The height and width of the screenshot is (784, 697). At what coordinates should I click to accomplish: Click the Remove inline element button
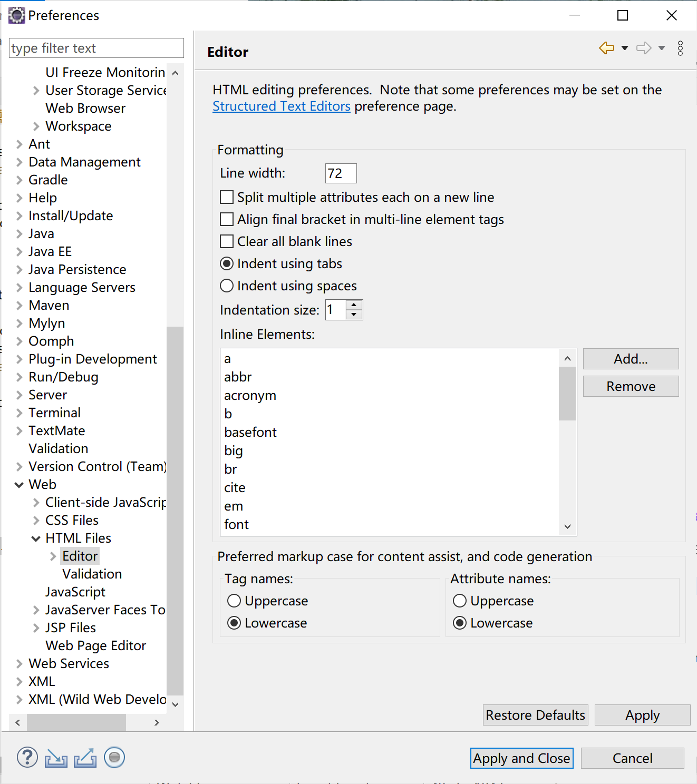click(x=631, y=386)
